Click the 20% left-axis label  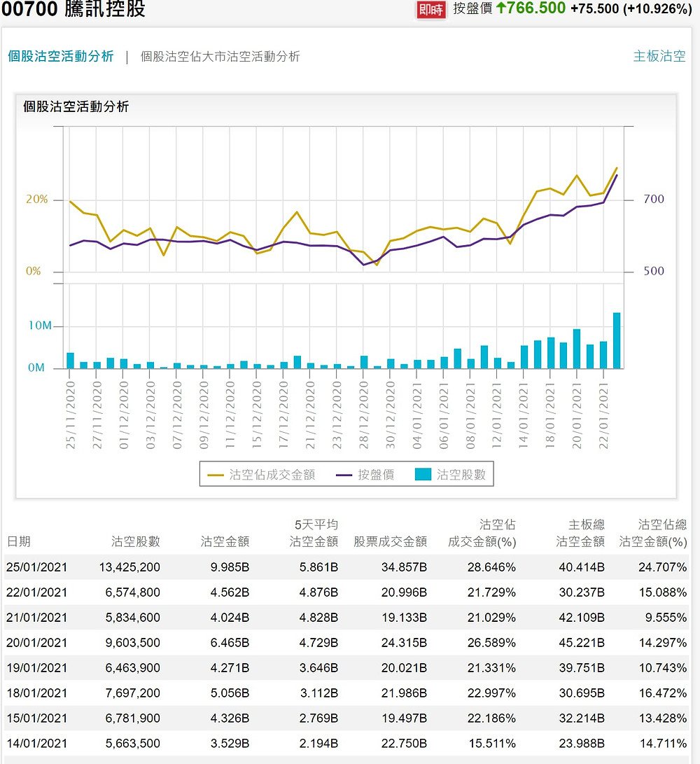point(37,200)
